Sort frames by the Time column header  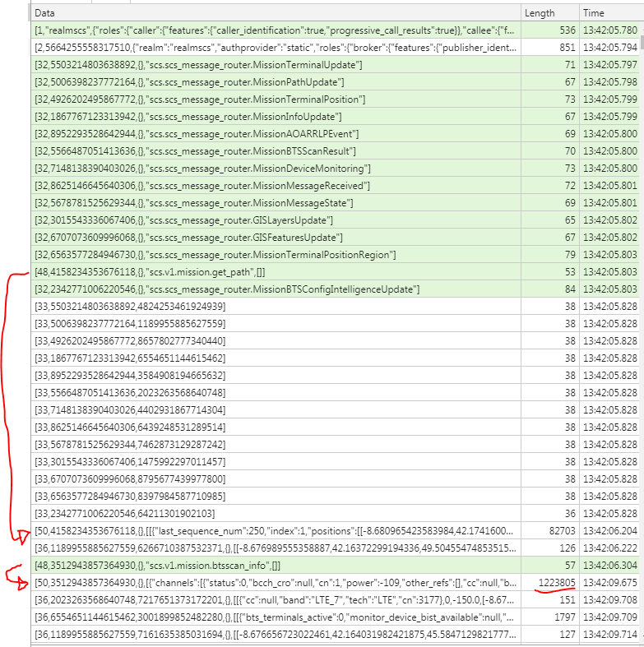point(611,13)
